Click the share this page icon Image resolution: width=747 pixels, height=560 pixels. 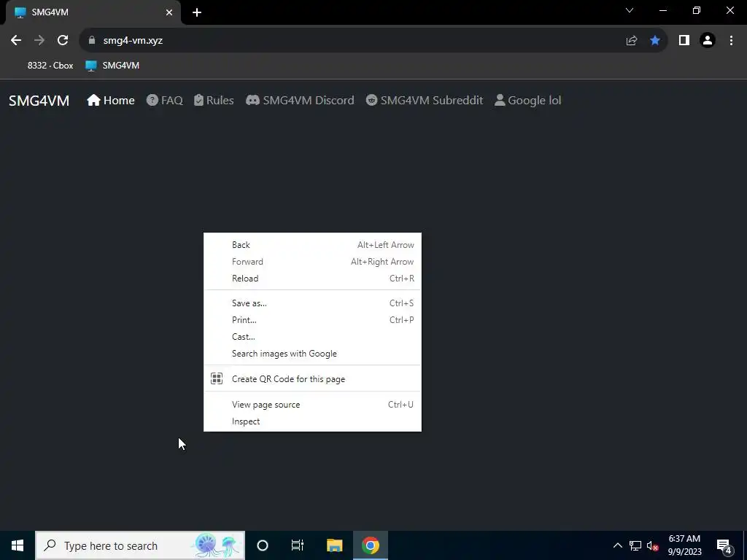click(632, 41)
